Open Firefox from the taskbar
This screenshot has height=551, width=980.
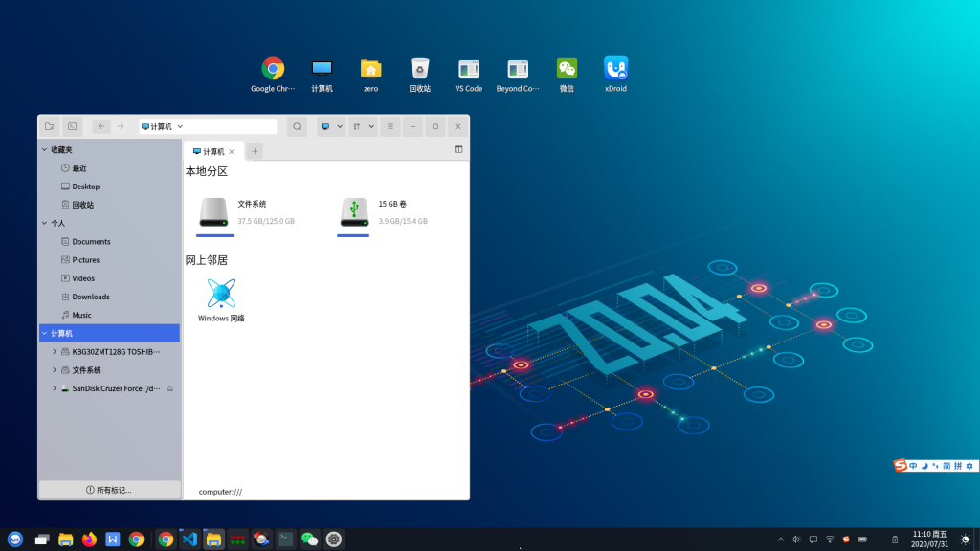(x=89, y=540)
